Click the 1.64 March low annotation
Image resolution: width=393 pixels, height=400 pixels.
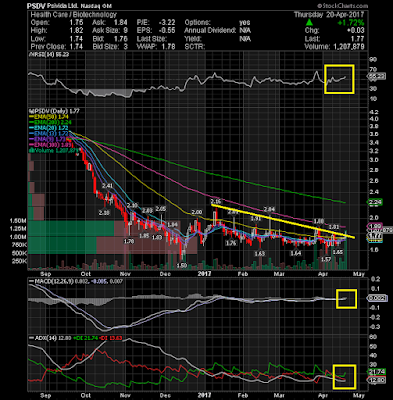click(x=296, y=253)
